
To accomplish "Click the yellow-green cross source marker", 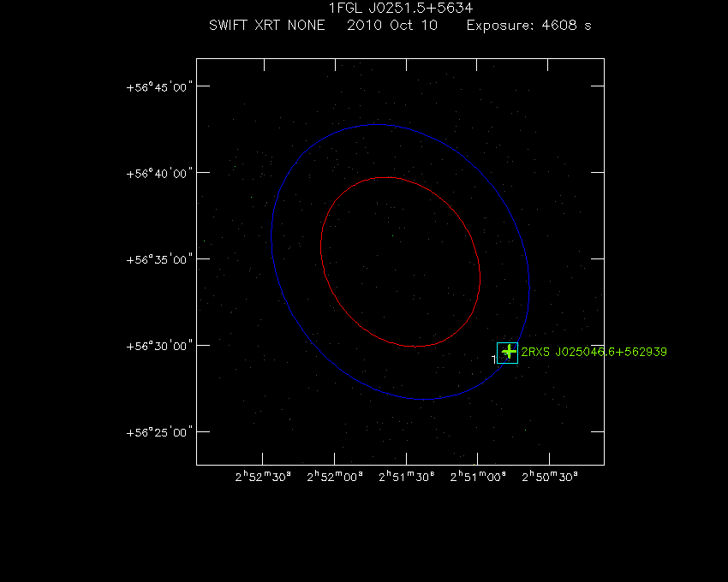I will [510, 351].
